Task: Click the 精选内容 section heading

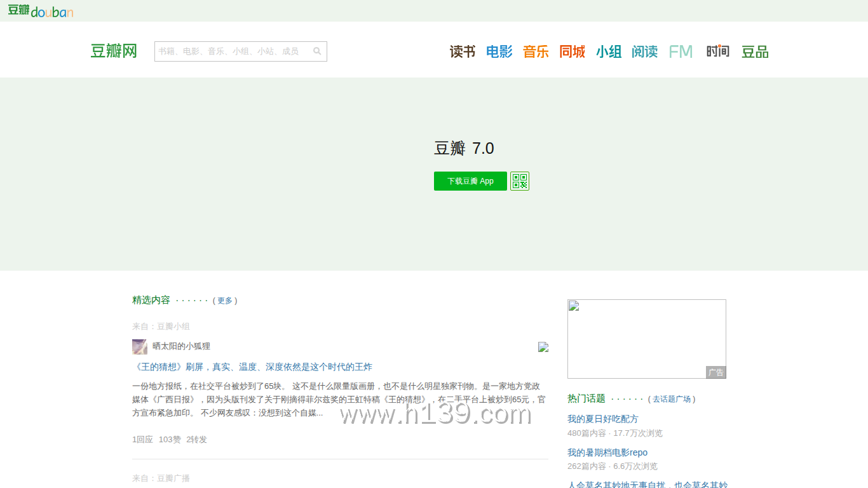Action: (x=151, y=300)
